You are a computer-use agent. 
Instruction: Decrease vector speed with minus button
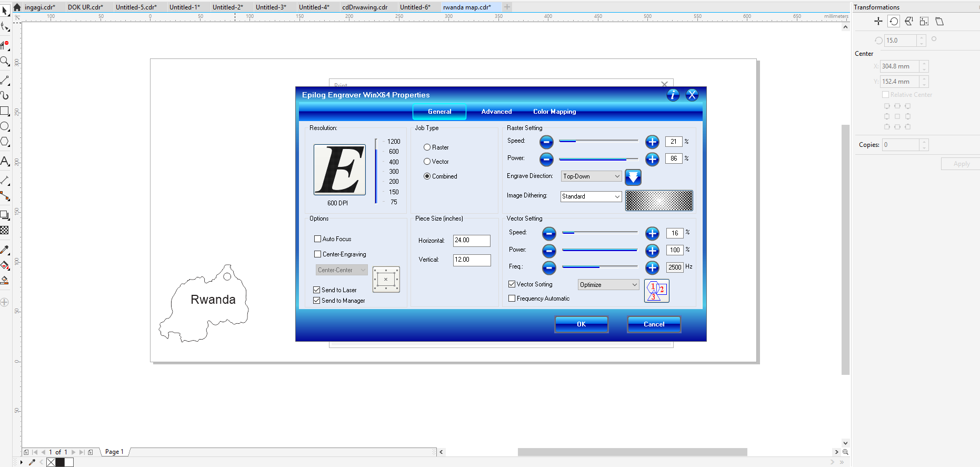pos(549,233)
